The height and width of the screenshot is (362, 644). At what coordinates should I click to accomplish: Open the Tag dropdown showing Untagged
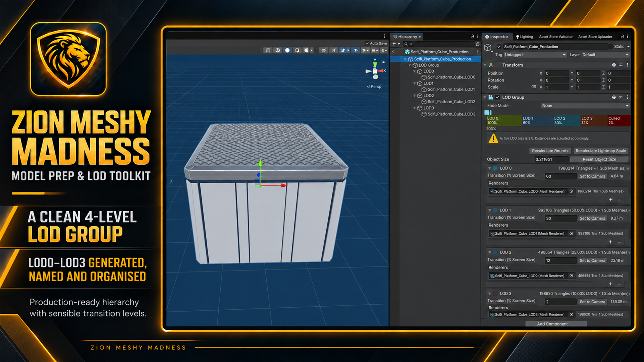point(535,55)
